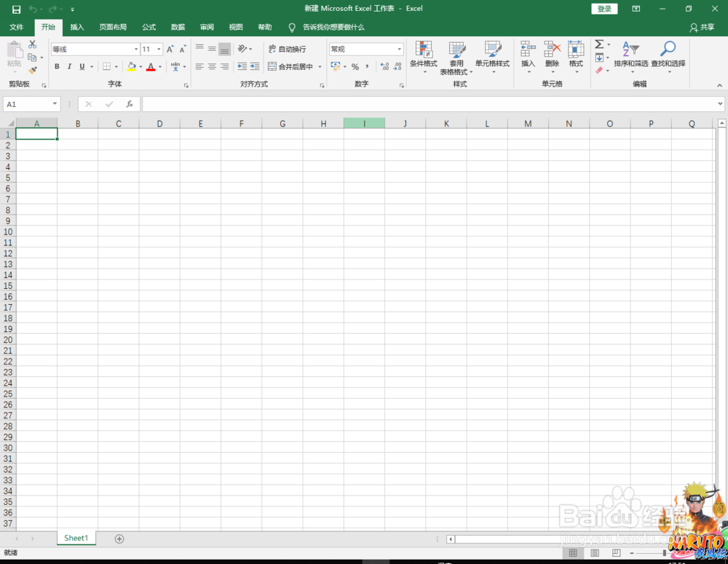728x564 pixels.
Task: Toggle bottom align for cells
Action: pyautogui.click(x=225, y=49)
